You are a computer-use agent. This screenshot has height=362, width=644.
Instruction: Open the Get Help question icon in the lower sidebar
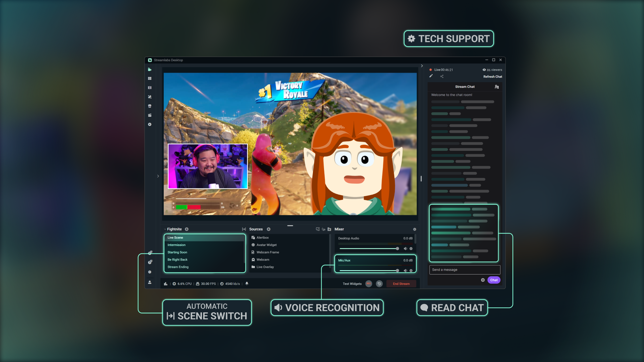pyautogui.click(x=150, y=262)
